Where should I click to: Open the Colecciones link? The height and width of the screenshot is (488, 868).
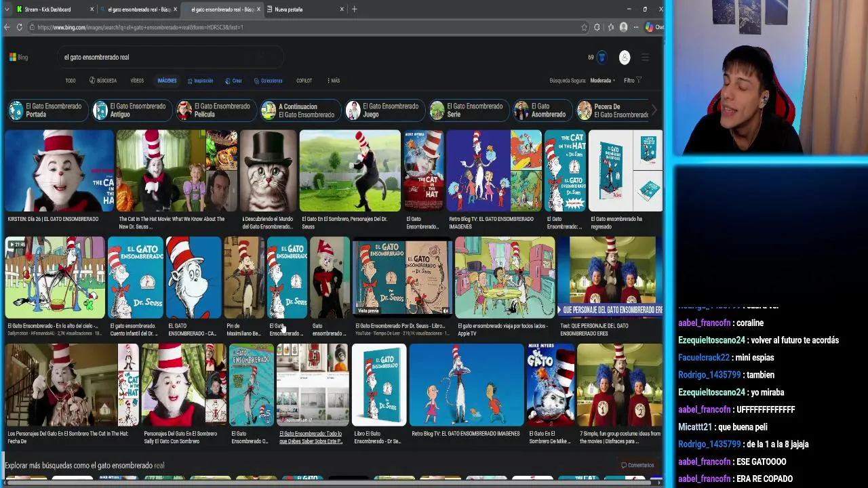coord(268,81)
